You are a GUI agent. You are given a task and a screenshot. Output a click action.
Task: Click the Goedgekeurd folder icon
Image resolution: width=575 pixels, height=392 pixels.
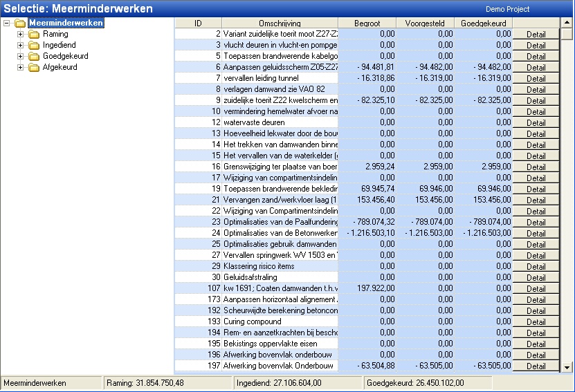pos(34,57)
